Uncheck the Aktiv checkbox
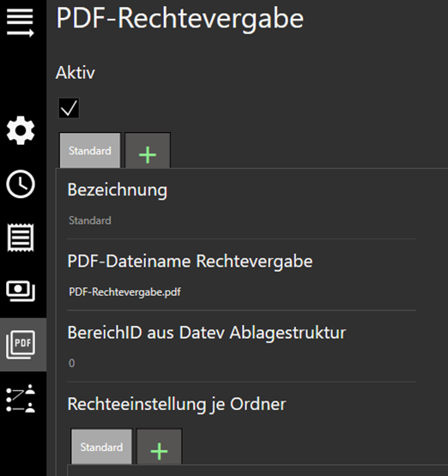 (69, 108)
